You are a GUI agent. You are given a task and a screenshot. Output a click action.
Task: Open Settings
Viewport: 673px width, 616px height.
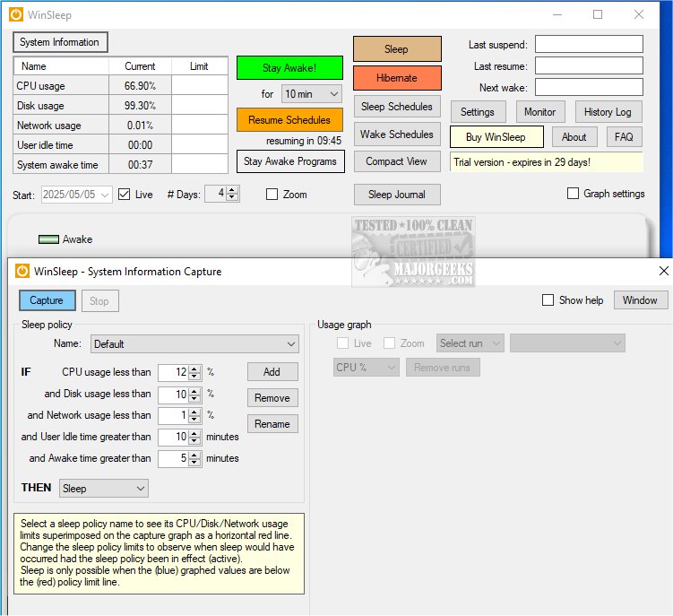(x=479, y=112)
